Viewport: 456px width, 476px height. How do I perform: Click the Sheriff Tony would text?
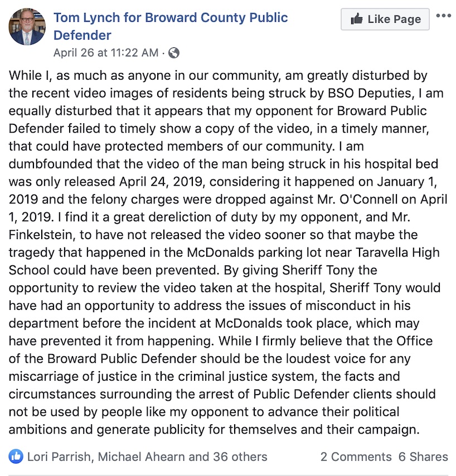tap(385, 288)
